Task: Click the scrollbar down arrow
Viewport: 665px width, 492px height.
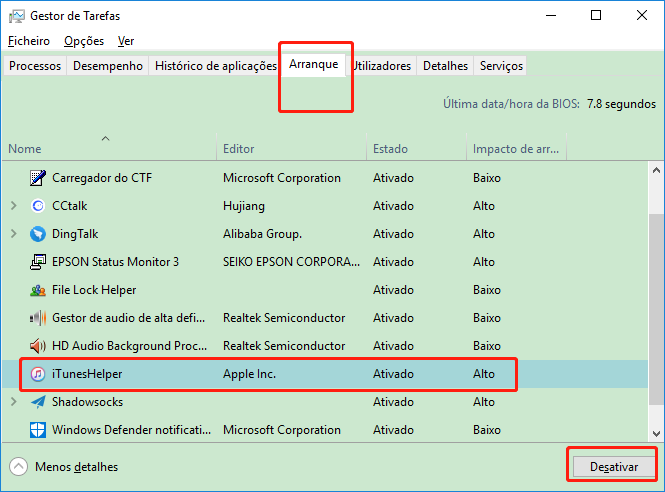Action: coord(656,433)
